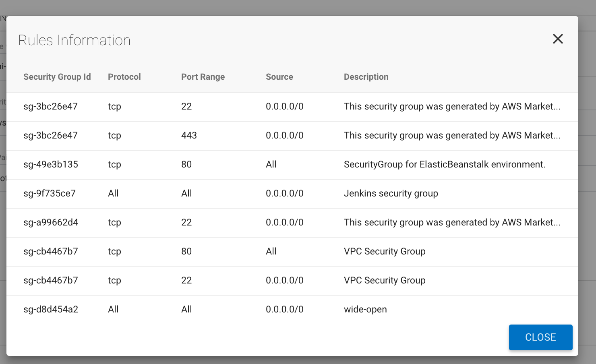The height and width of the screenshot is (364, 596).
Task: Click the ElasticBeanstalk environment description
Action: point(444,164)
